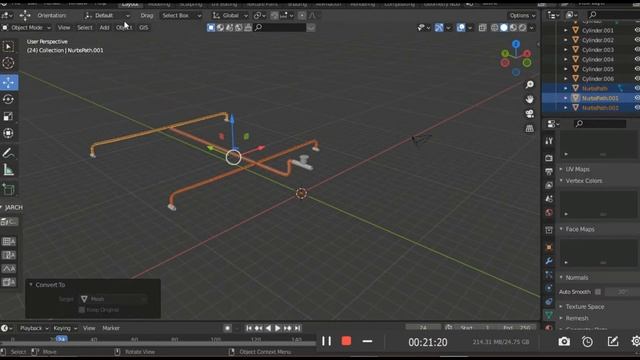Jump to the timeline start frame
The width and height of the screenshot is (640, 360).
pos(249,328)
